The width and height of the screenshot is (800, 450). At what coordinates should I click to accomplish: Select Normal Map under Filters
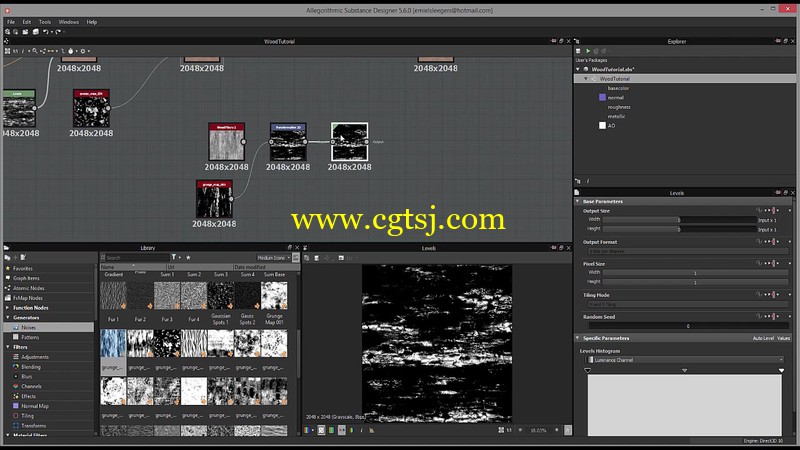tap(35, 406)
